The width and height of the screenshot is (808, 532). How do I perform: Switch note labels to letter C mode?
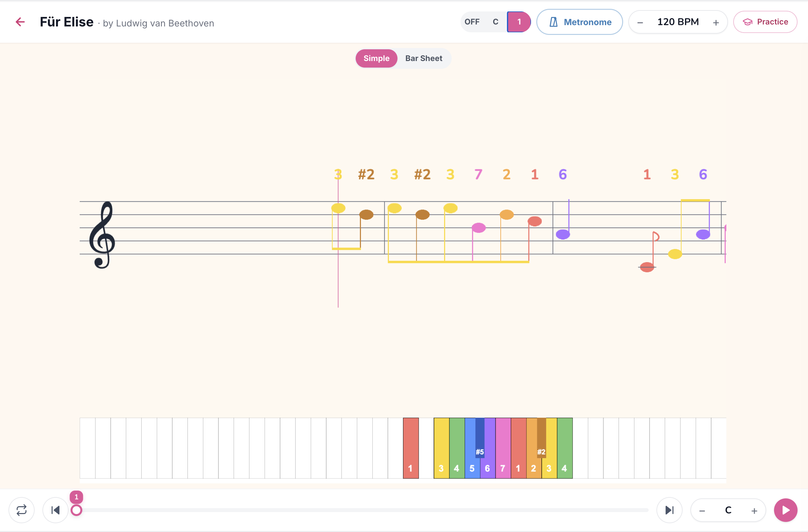[x=495, y=22]
